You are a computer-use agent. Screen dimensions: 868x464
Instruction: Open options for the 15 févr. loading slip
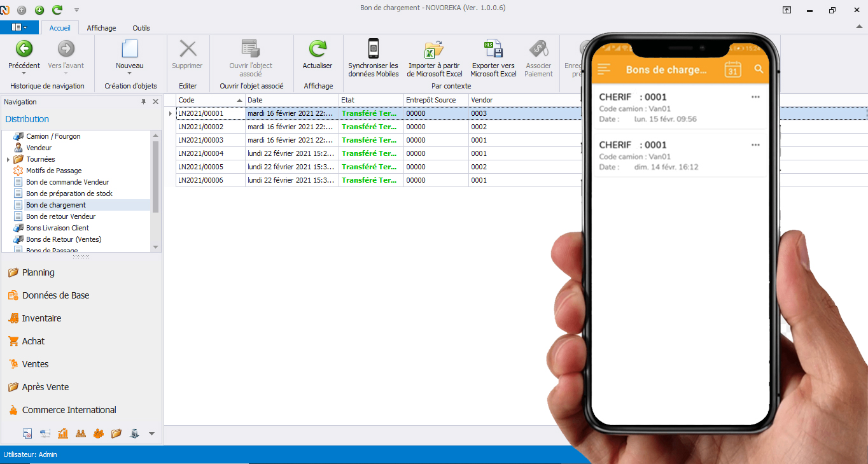[755, 97]
